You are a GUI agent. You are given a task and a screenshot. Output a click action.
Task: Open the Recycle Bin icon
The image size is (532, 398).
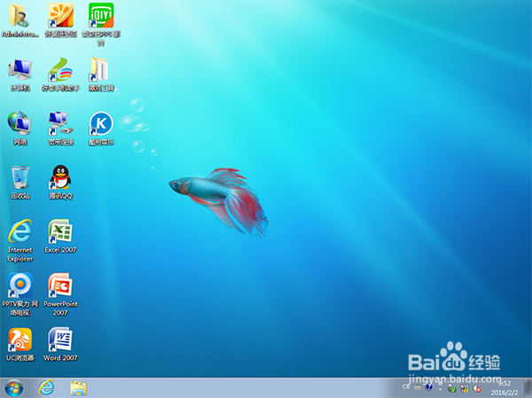coord(20,183)
